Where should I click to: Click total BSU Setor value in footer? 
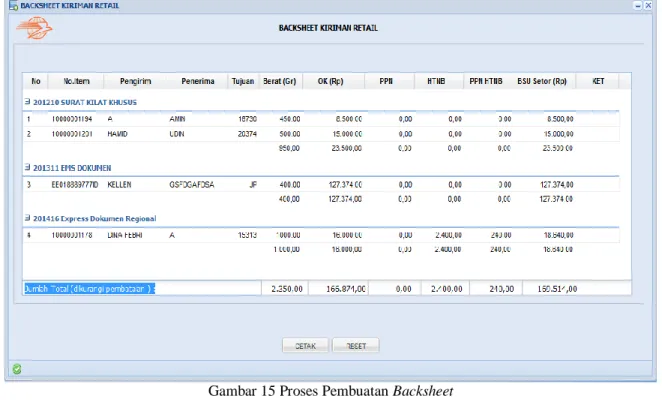(557, 289)
